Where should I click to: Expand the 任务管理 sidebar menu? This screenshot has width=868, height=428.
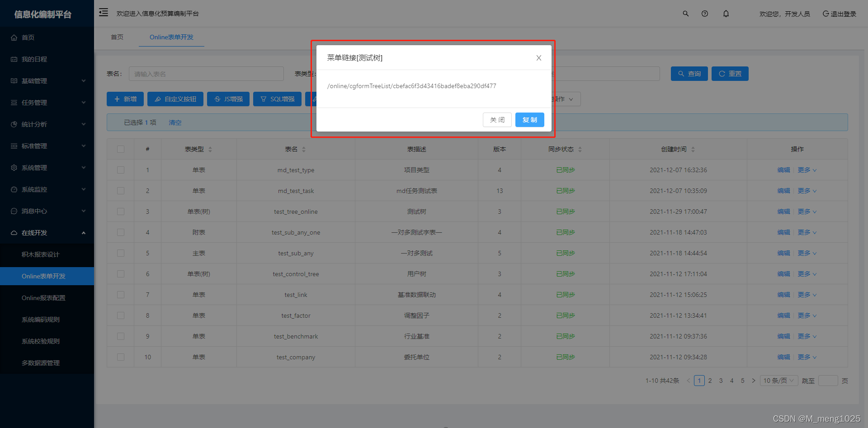pyautogui.click(x=47, y=103)
